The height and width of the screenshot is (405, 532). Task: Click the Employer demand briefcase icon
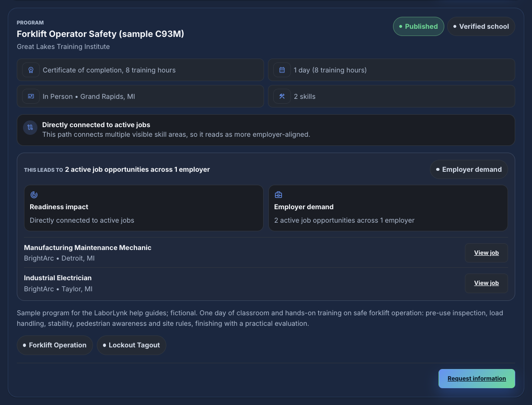278,195
